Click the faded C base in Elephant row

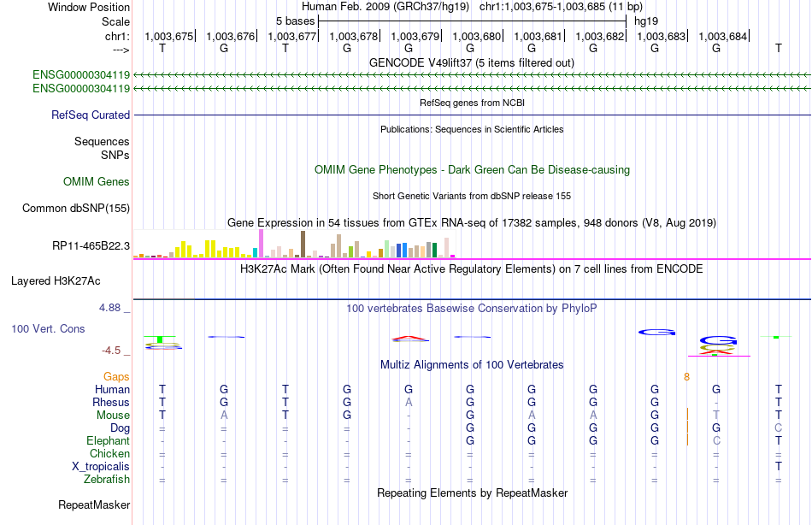(716, 440)
